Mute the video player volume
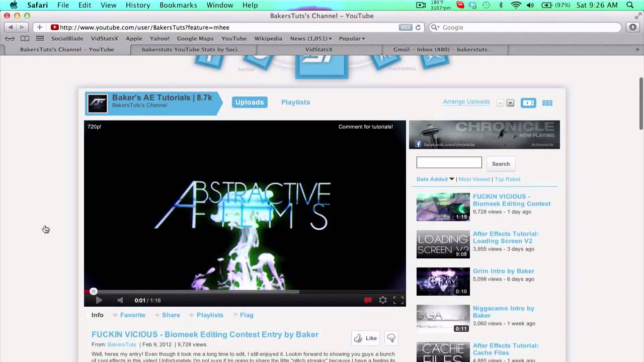Image resolution: width=644 pixels, height=362 pixels. click(x=120, y=300)
